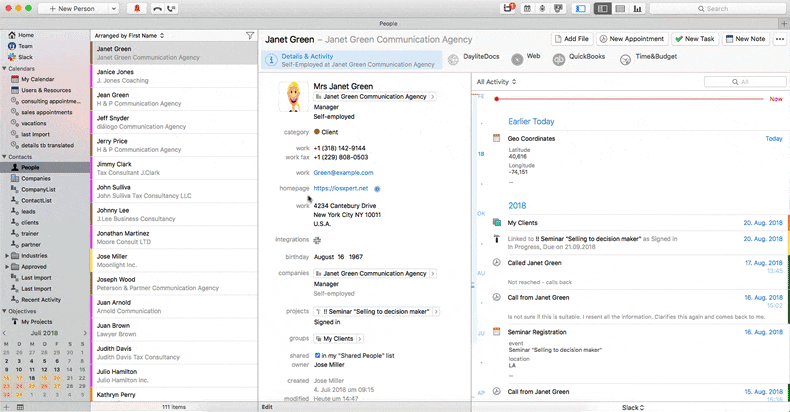Open the Arranged by First Name menu
The image size is (790, 412).
pyautogui.click(x=129, y=36)
